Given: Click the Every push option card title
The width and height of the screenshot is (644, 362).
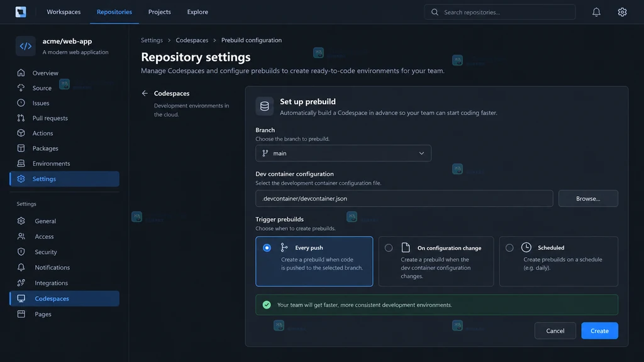Looking at the screenshot, I should point(309,248).
